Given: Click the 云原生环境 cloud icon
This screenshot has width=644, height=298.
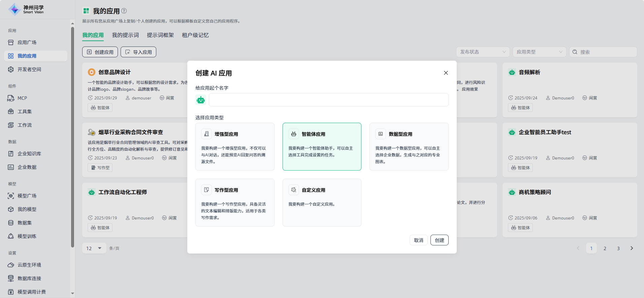Looking at the screenshot, I should pyautogui.click(x=11, y=265).
